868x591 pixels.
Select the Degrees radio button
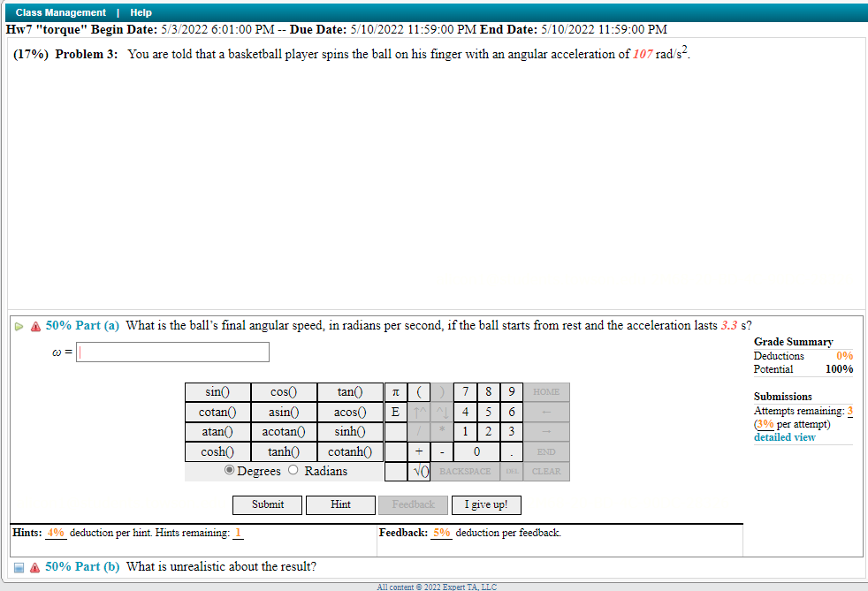[x=229, y=470]
